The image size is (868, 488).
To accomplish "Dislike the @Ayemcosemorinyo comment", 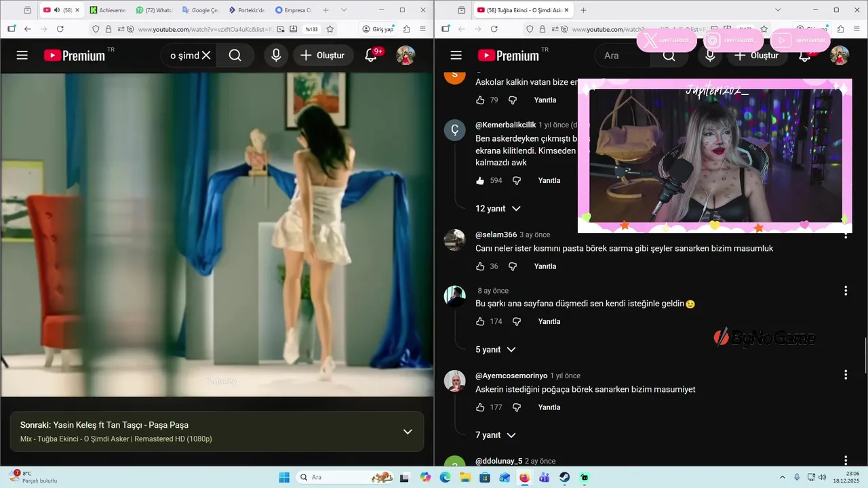I will tap(517, 407).
